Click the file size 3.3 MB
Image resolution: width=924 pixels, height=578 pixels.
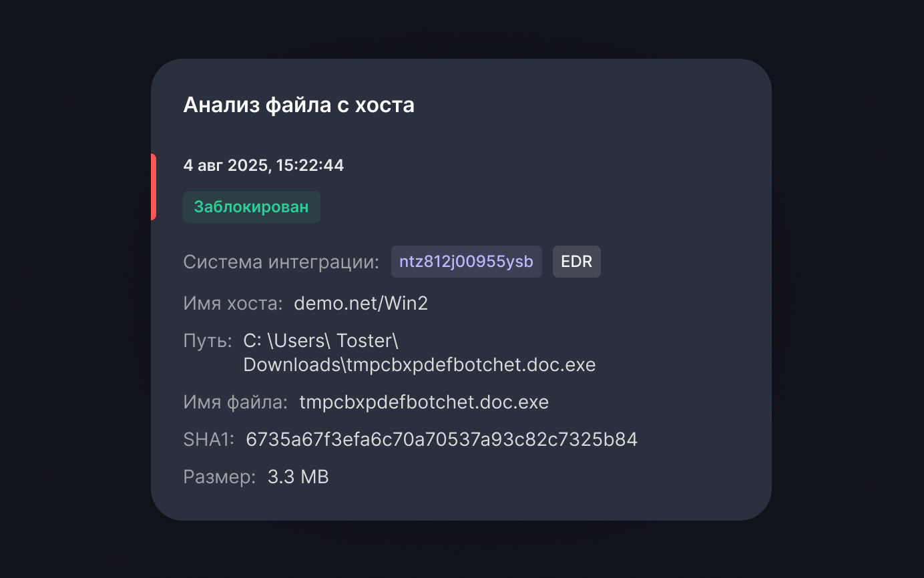coord(298,477)
